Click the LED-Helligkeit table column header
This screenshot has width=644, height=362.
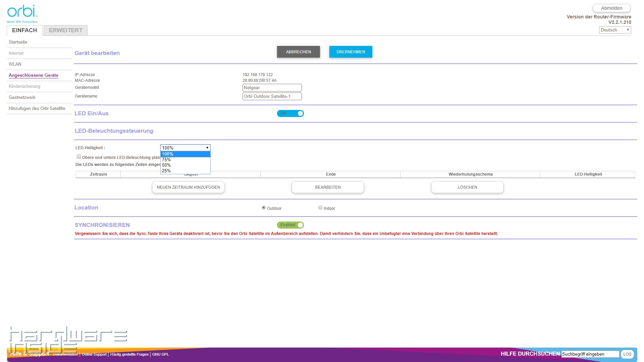tap(588, 174)
